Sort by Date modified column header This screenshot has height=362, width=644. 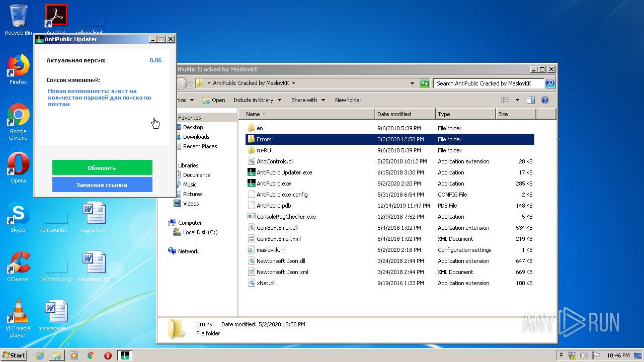tap(405, 114)
